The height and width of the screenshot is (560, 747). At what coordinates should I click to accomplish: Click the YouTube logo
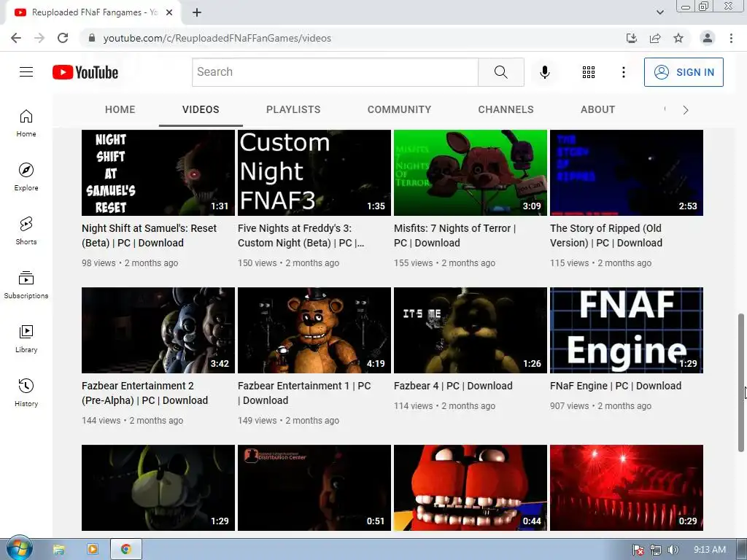85,72
